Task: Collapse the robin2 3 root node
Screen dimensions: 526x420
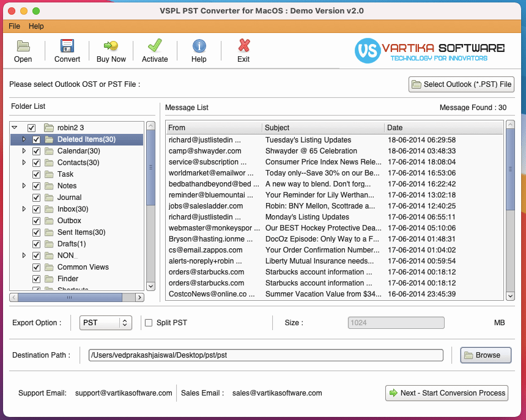Action: [15, 127]
